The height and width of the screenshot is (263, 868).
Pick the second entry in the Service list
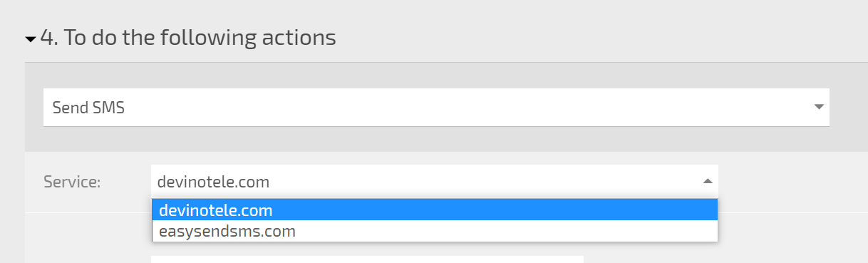pos(434,232)
